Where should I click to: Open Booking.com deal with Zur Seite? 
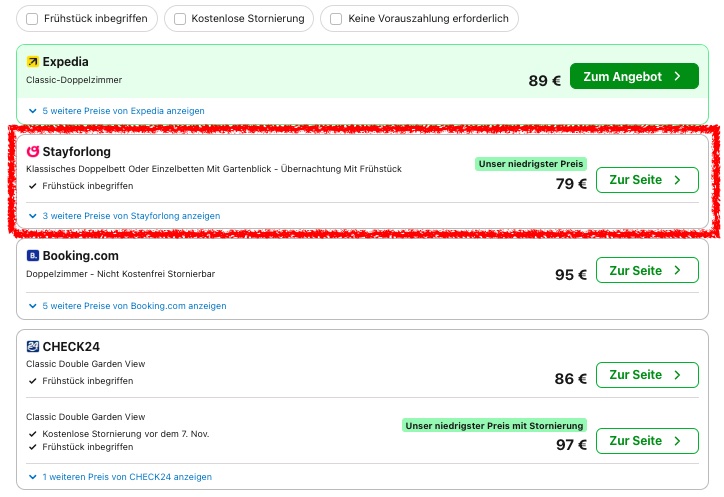click(x=647, y=270)
